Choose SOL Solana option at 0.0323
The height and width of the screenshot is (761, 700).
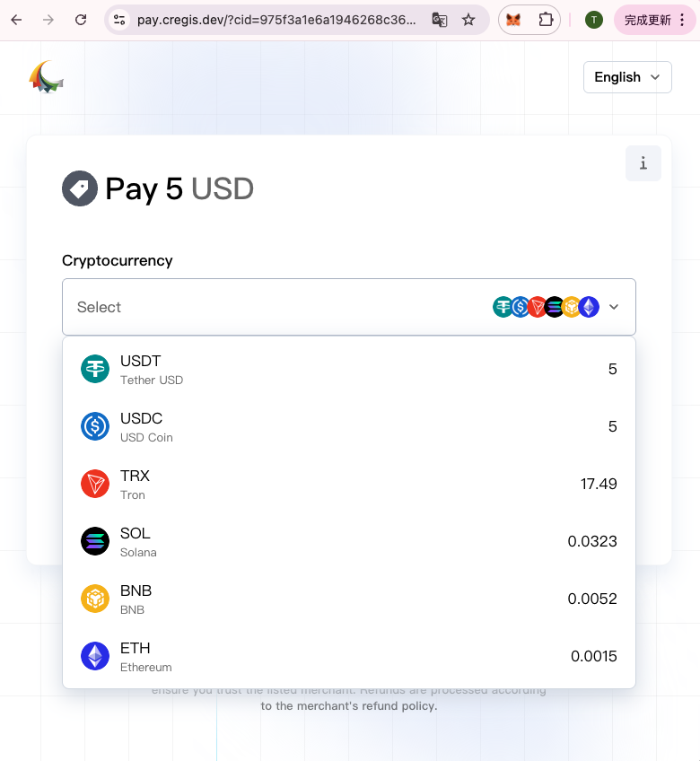[349, 541]
